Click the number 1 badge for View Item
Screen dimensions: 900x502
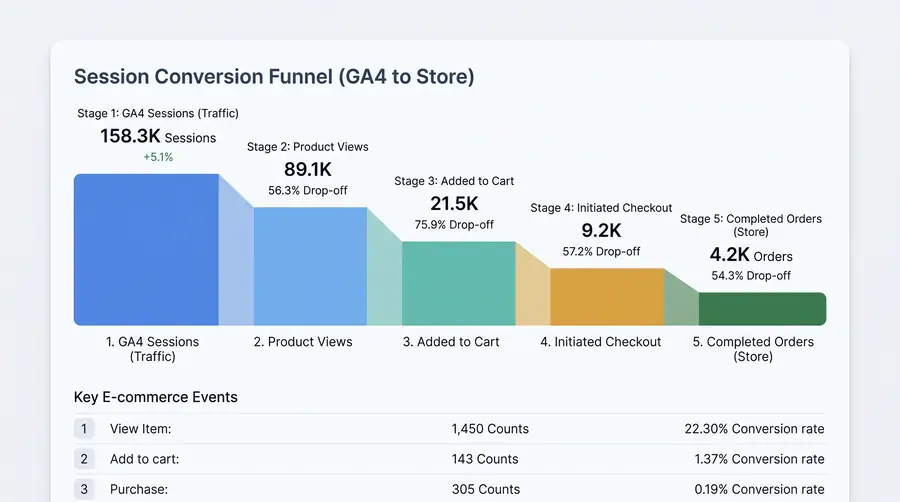[x=84, y=429]
